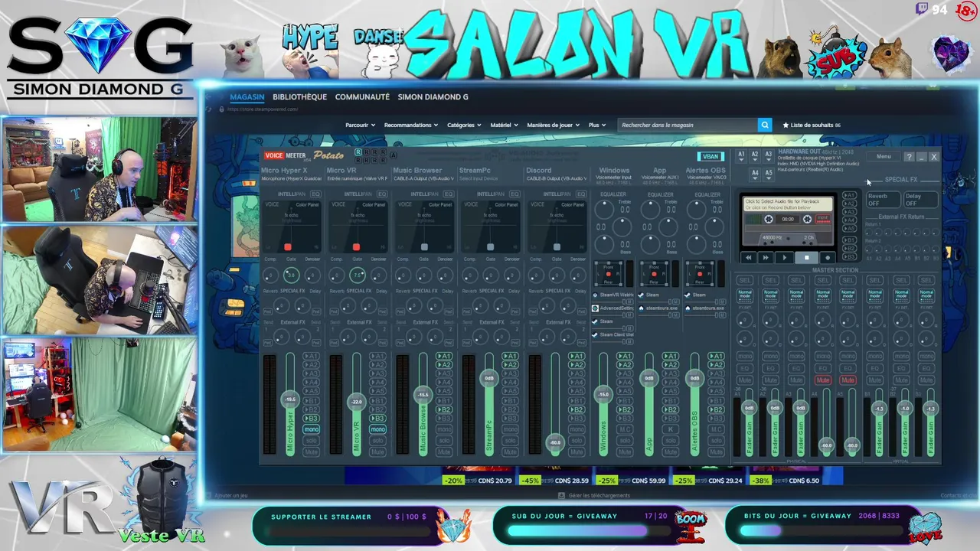Click the Comp knob on Micro Hyper X
The image size is (980, 551).
point(270,275)
